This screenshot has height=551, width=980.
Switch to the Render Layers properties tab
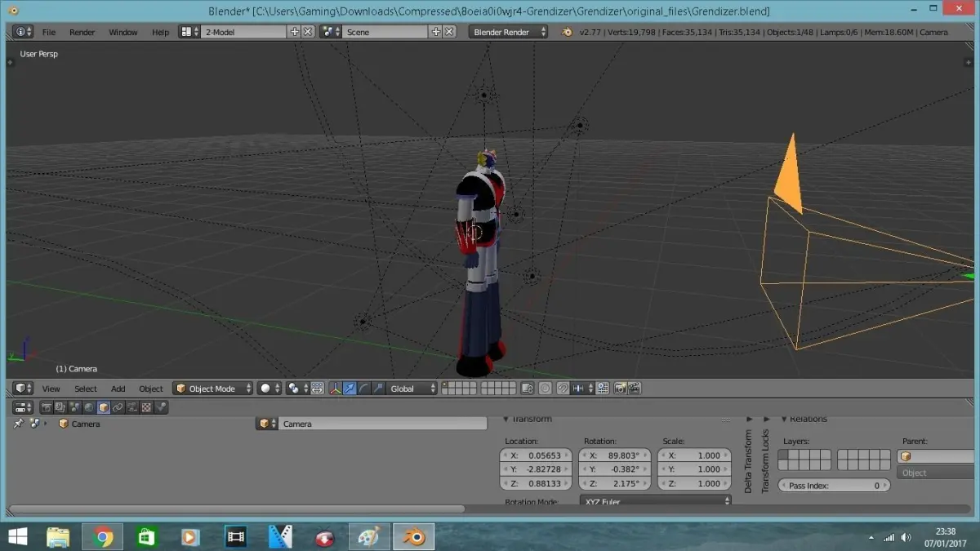pyautogui.click(x=60, y=407)
